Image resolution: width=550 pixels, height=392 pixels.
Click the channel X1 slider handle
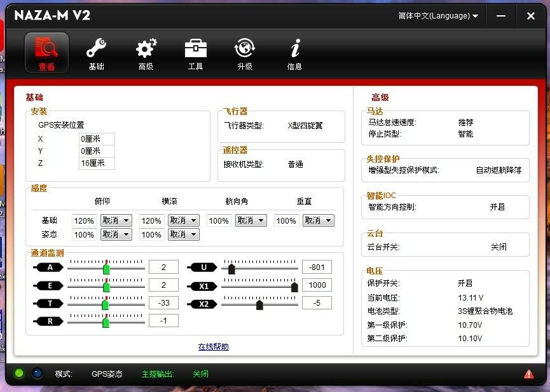294,287
